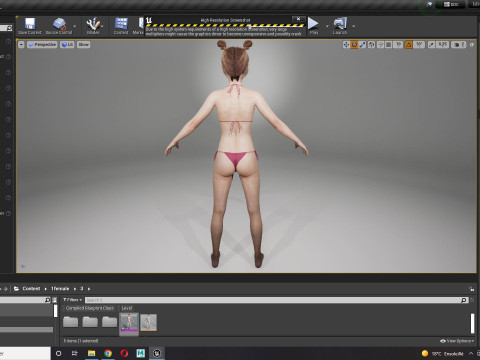The height and width of the screenshot is (360, 480).
Task: Select the translate transform tool
Action: pyautogui.click(x=346, y=45)
